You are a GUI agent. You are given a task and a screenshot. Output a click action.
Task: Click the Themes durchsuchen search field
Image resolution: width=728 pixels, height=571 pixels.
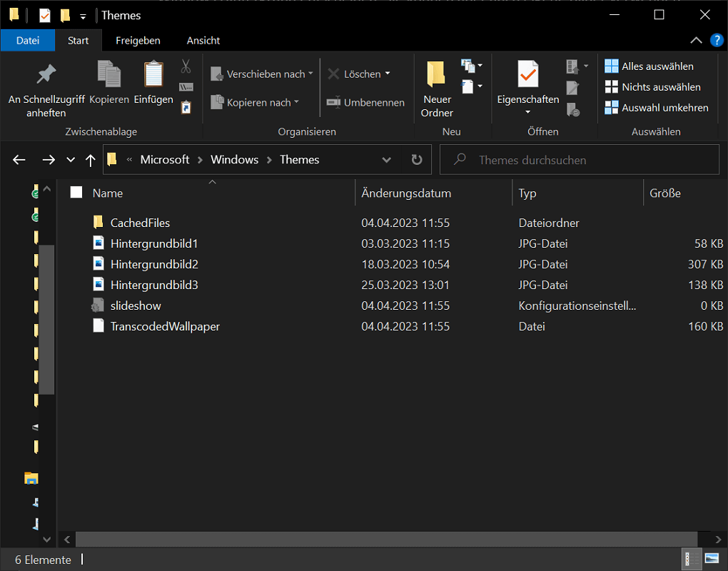[x=579, y=160]
